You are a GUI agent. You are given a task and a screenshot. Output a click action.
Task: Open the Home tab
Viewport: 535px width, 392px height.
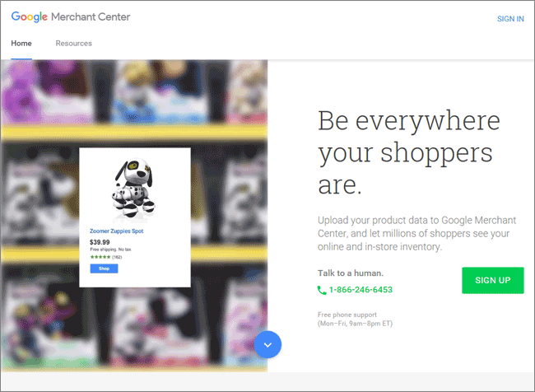point(21,44)
